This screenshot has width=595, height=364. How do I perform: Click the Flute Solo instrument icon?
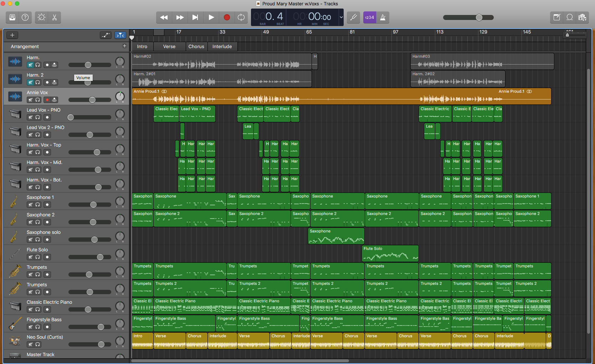pyautogui.click(x=14, y=253)
